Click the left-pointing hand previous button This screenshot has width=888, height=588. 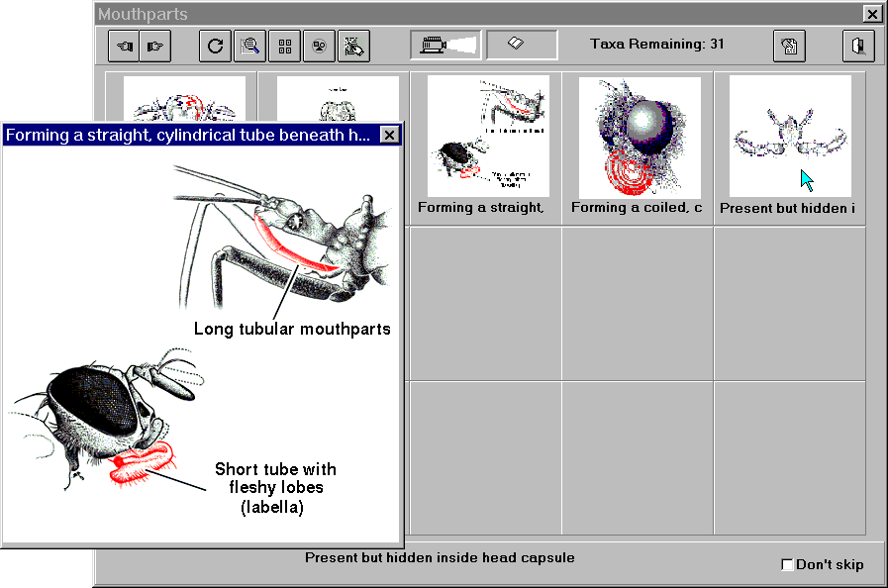tap(126, 46)
